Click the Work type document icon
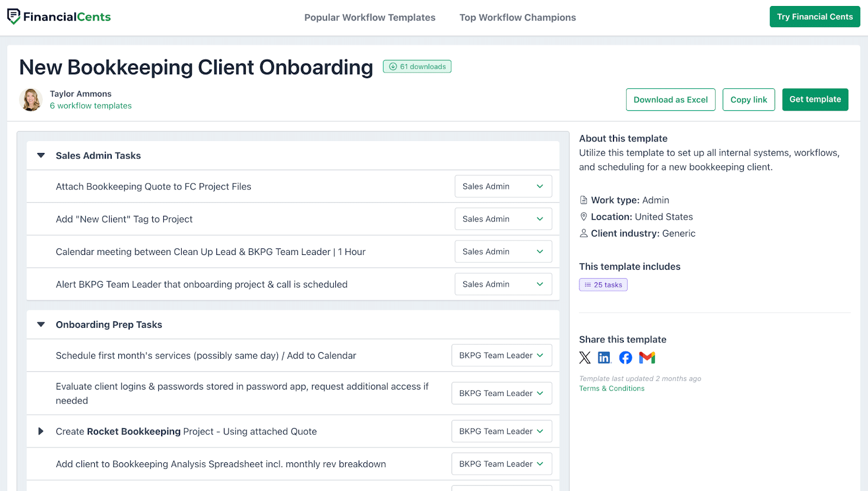 pyautogui.click(x=584, y=200)
